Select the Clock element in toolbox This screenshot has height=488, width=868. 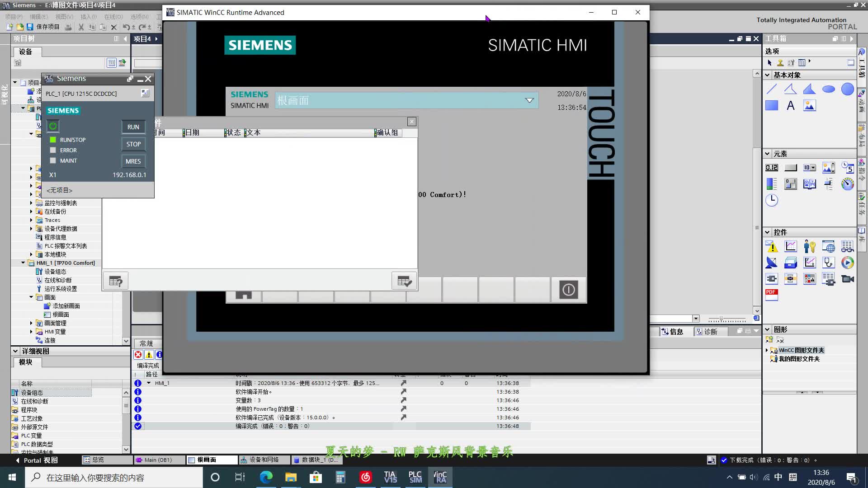pos(772,200)
